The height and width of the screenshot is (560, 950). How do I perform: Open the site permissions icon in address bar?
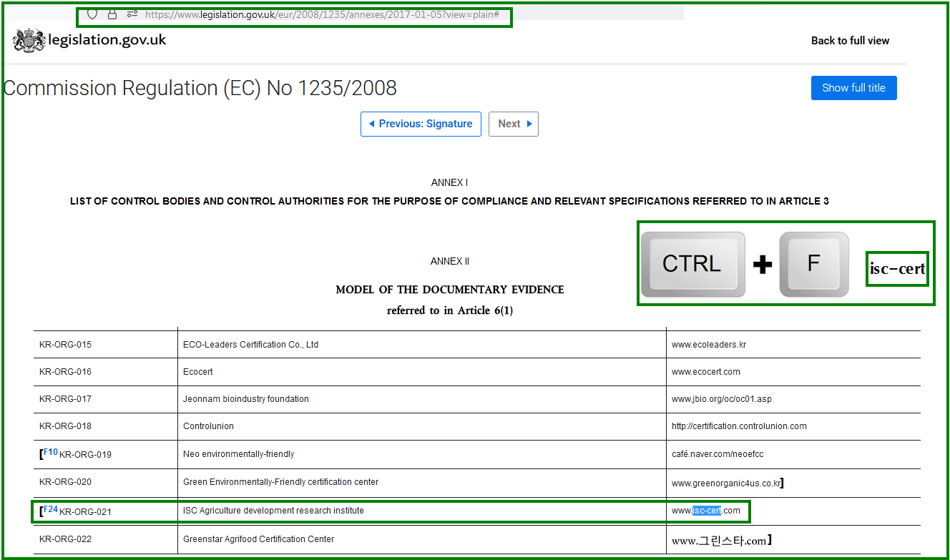132,14
